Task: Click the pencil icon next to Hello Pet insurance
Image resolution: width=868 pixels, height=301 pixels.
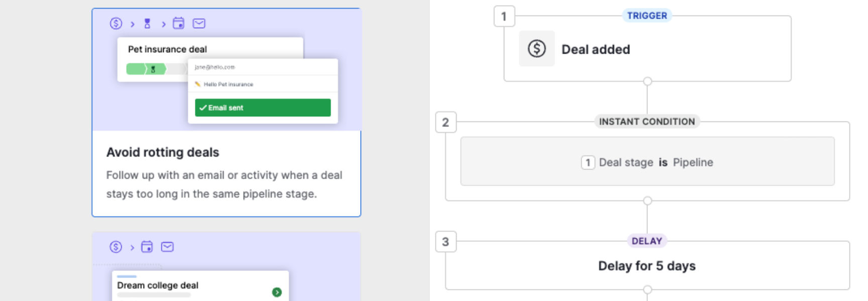Action: point(198,84)
